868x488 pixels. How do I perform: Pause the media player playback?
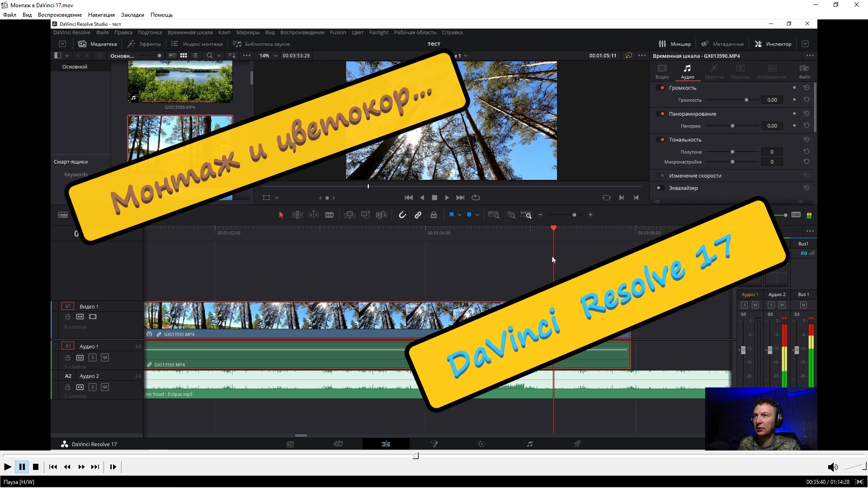pyautogui.click(x=22, y=467)
